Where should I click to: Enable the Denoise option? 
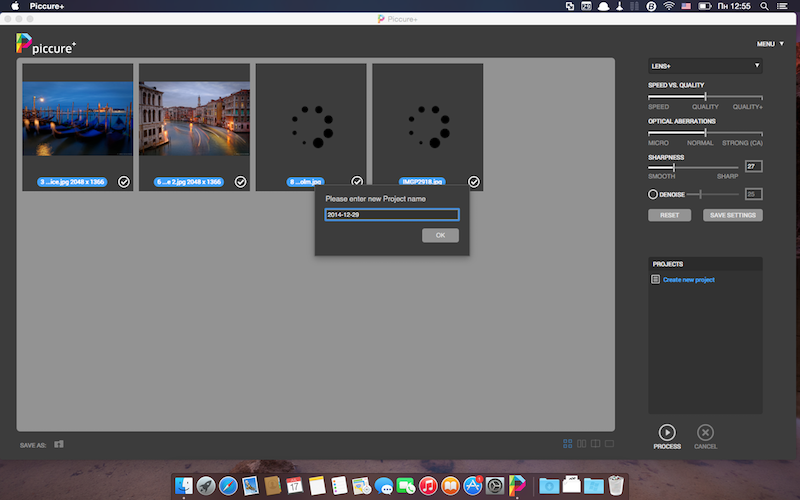click(653, 194)
